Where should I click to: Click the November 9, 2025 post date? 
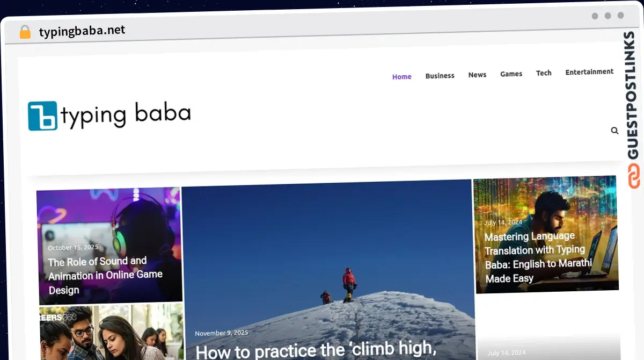point(221,333)
